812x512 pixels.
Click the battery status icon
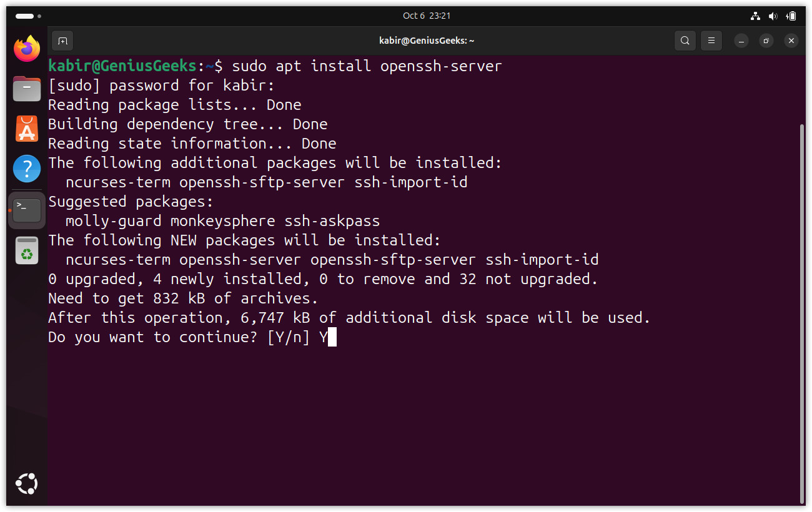(791, 16)
